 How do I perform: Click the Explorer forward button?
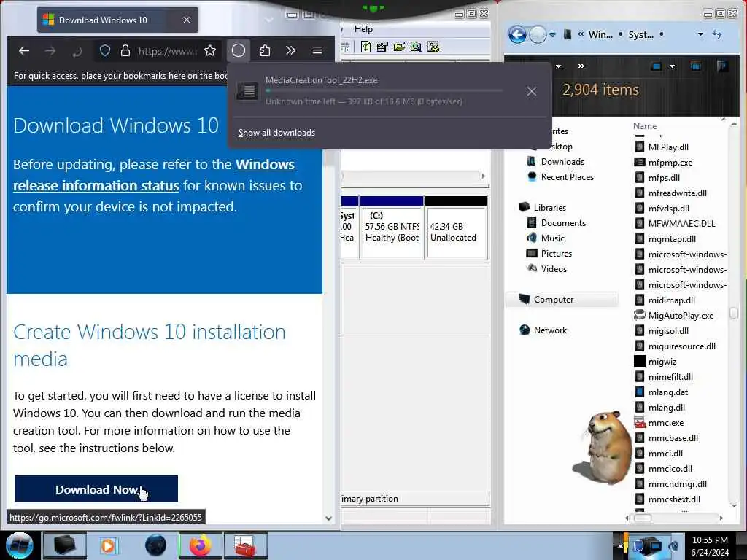coord(538,35)
